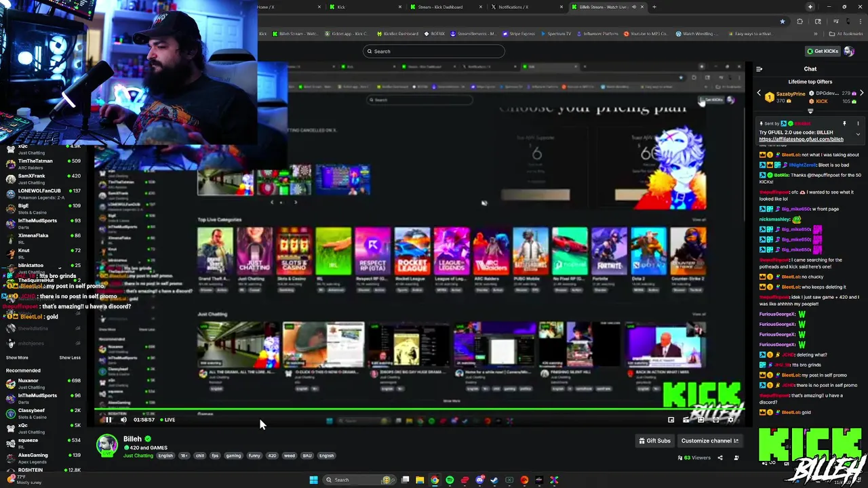Select the BAU tag chip
Image resolution: width=868 pixels, height=488 pixels.
click(307, 455)
